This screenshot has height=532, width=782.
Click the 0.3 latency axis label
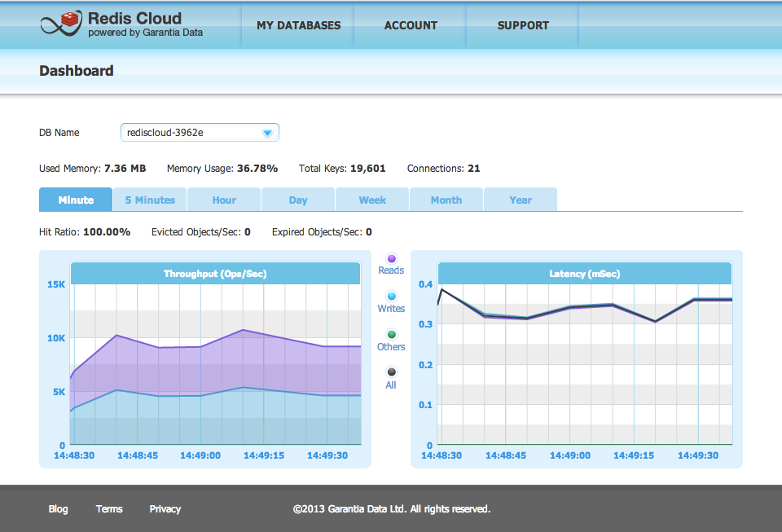(425, 324)
